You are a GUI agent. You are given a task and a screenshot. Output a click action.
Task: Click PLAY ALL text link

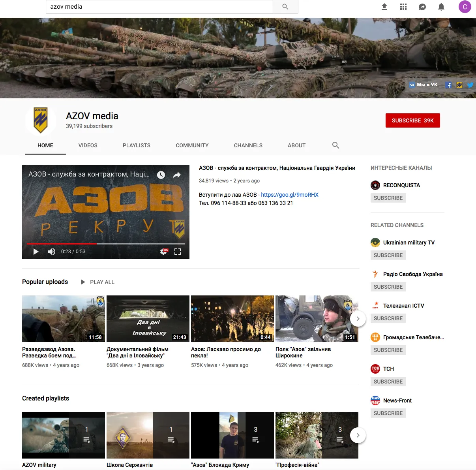pos(102,282)
